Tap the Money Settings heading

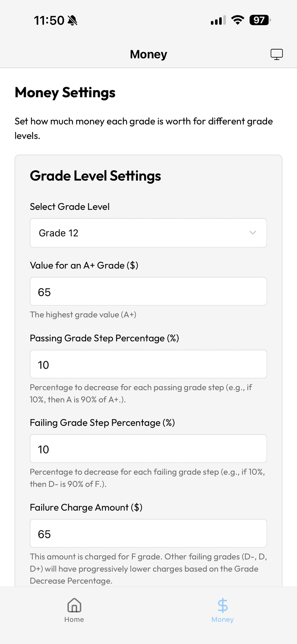coord(65,93)
